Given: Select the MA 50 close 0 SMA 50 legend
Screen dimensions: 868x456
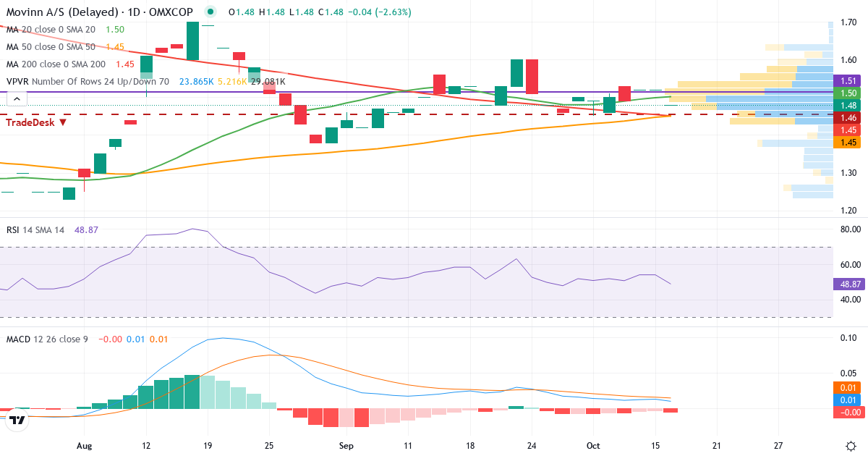Looking at the screenshot, I should point(51,46).
